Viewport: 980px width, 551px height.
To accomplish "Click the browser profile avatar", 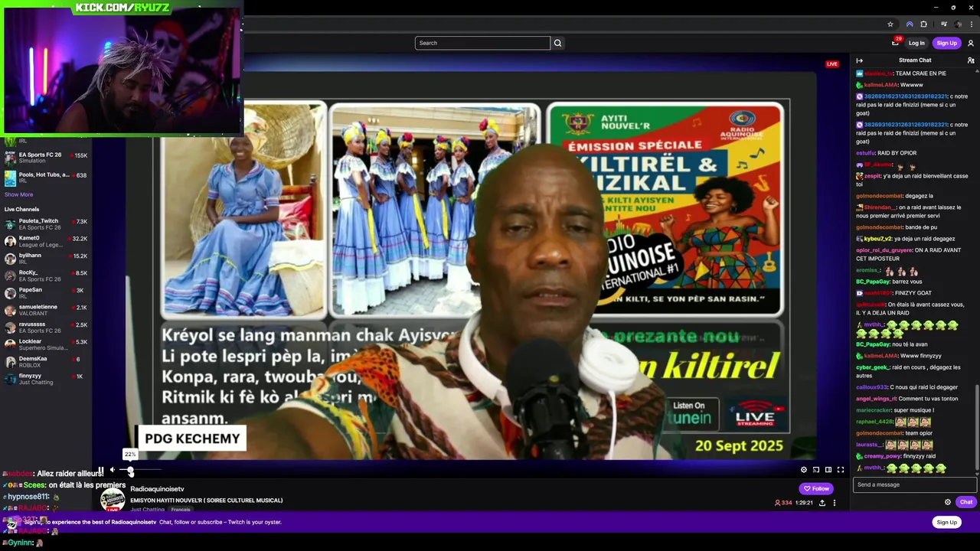I will [x=959, y=24].
